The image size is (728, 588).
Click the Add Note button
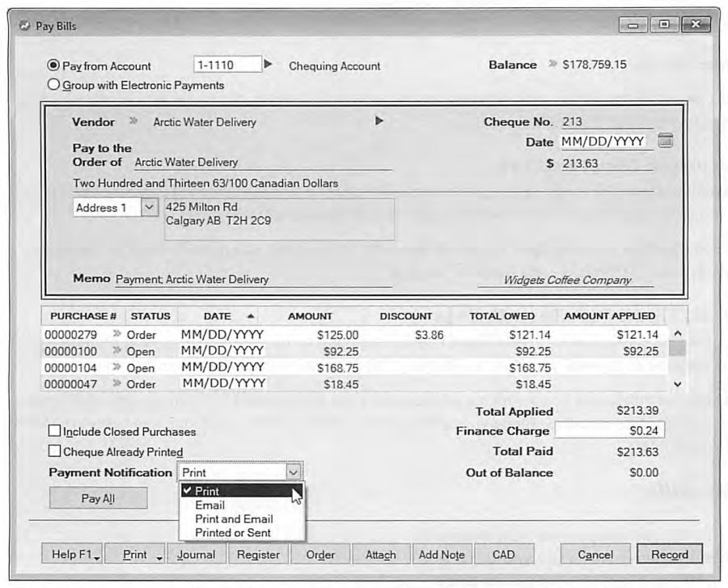442,555
